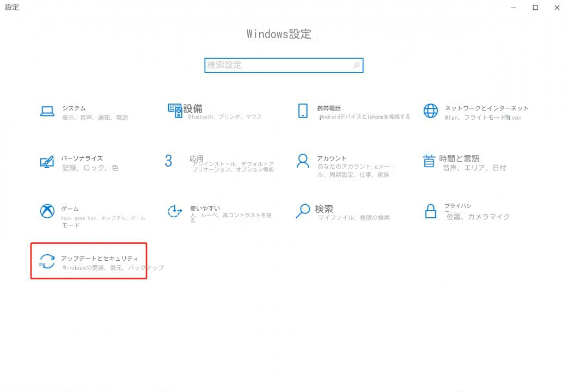
Task: Open the Update and Security sync icon
Action: pos(47,261)
